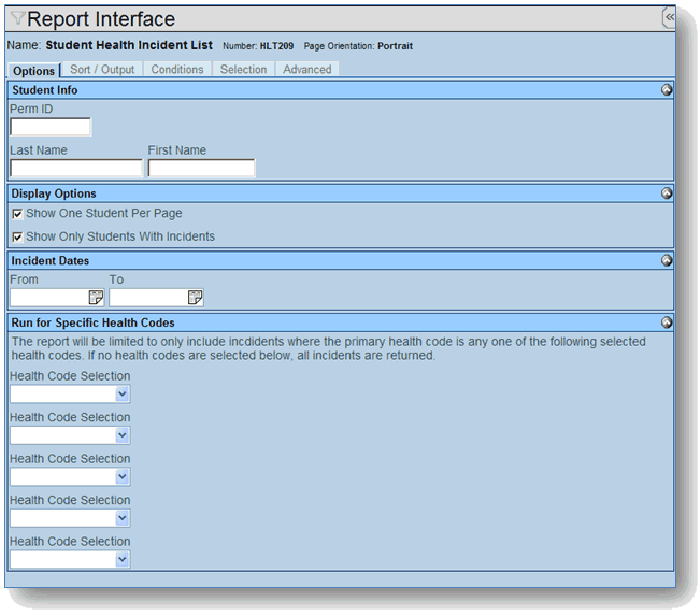Open the calendar picker for From date
The width and height of the screenshot is (700, 616).
pyautogui.click(x=96, y=297)
